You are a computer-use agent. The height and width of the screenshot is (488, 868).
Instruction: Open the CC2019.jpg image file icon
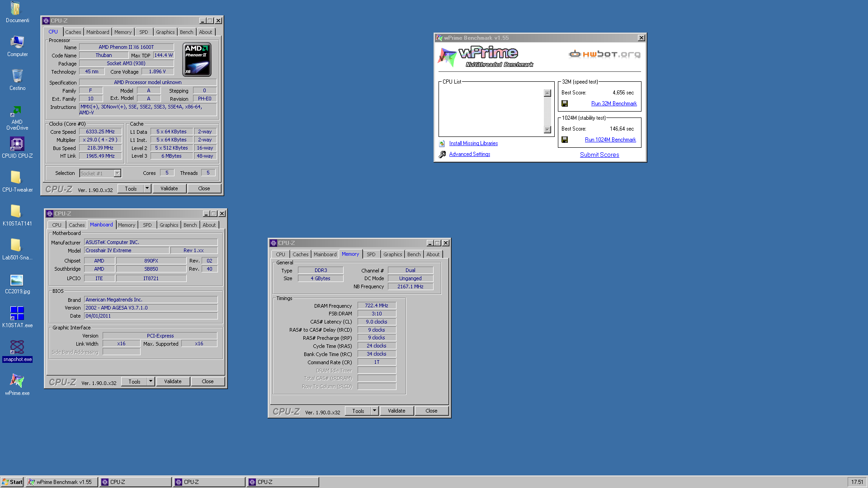(x=17, y=283)
